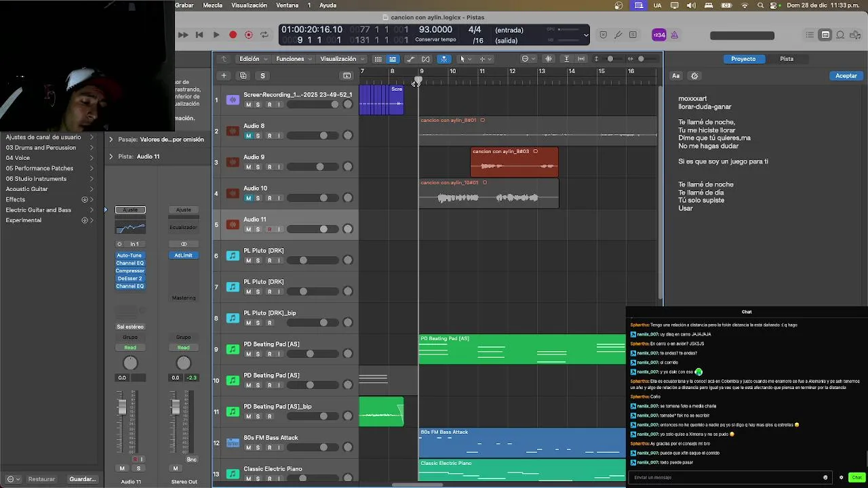Mute the 80s FM Bass Attack track

(248, 448)
